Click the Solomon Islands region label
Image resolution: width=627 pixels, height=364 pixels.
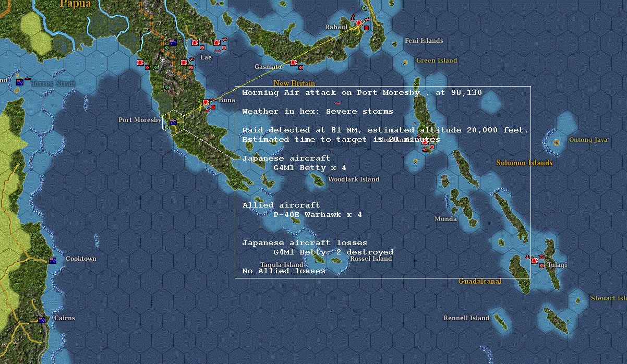[524, 163]
